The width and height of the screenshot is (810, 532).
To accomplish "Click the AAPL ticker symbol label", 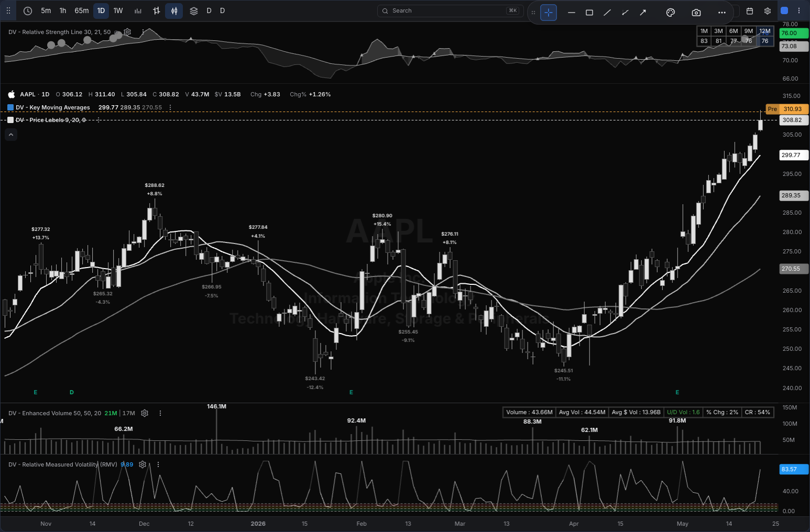I will pyautogui.click(x=28, y=94).
